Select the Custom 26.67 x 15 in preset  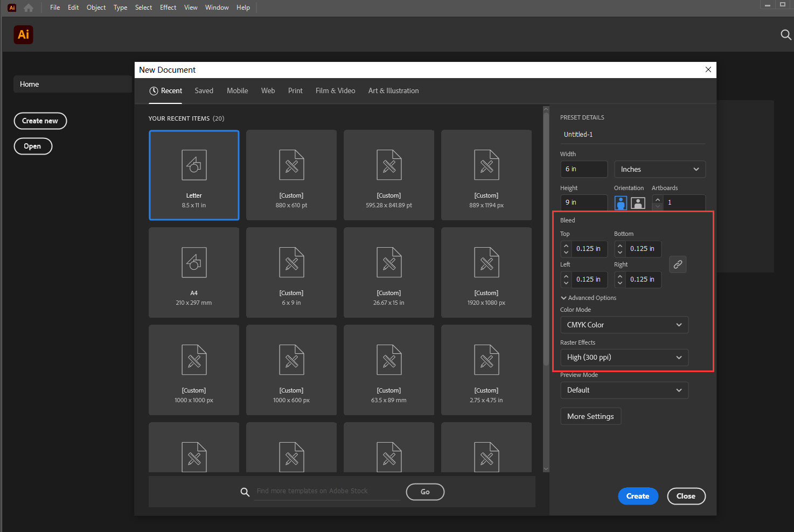(389, 272)
